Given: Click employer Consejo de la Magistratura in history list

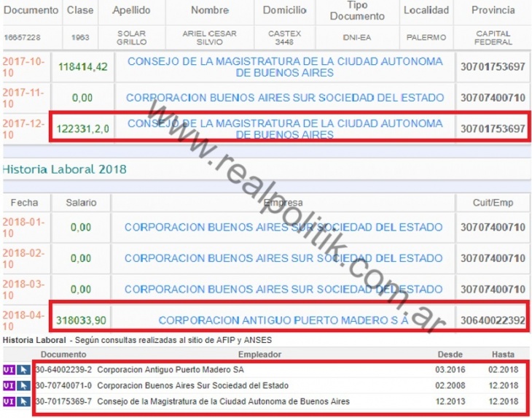Looking at the screenshot, I should click(x=223, y=402).
